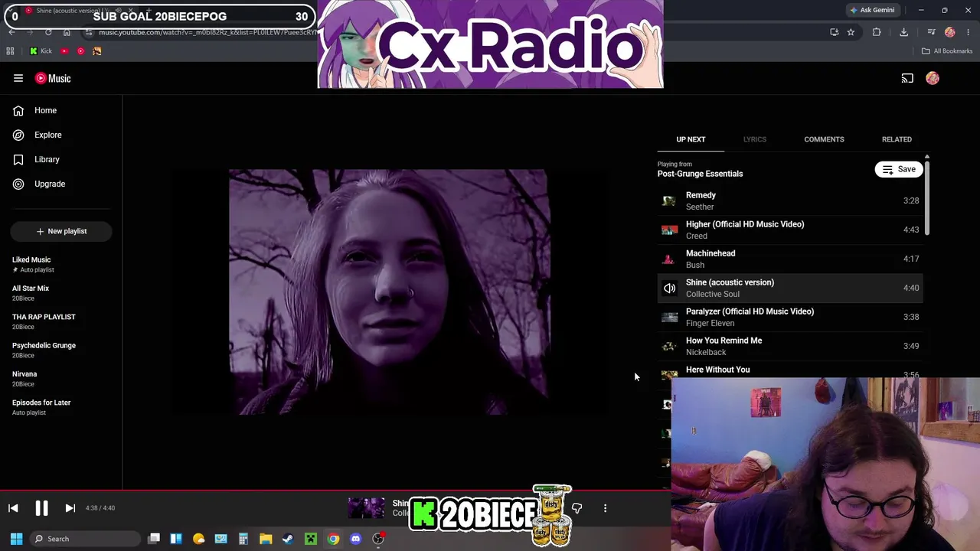Open Calculator from the taskbar
This screenshot has width=980, height=551.
(x=243, y=539)
